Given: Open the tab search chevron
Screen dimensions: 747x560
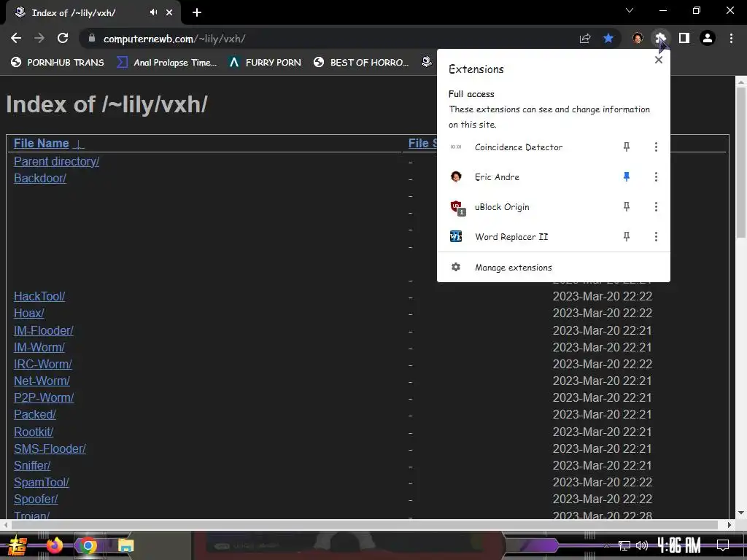Looking at the screenshot, I should point(630,10).
